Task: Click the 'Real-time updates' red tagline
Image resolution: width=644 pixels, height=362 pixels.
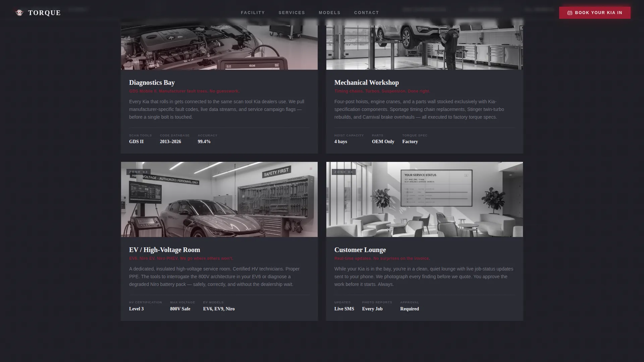Action: coord(382,258)
